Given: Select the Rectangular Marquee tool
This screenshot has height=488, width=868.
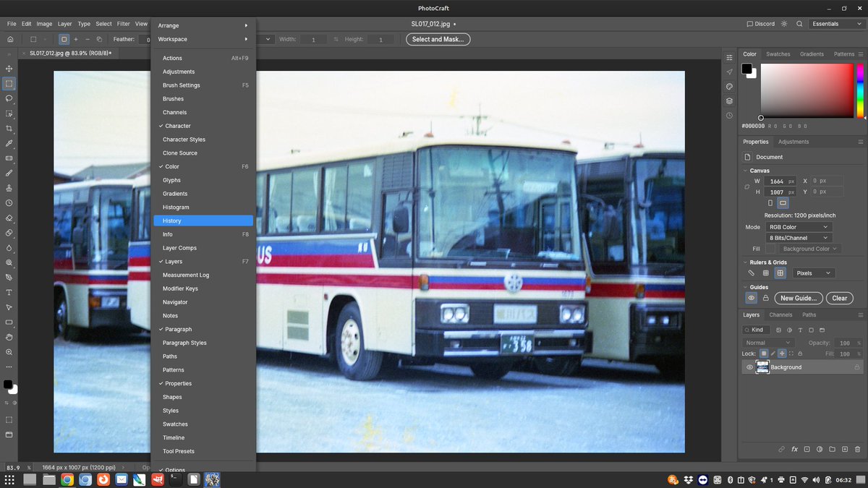Looking at the screenshot, I should point(9,83).
